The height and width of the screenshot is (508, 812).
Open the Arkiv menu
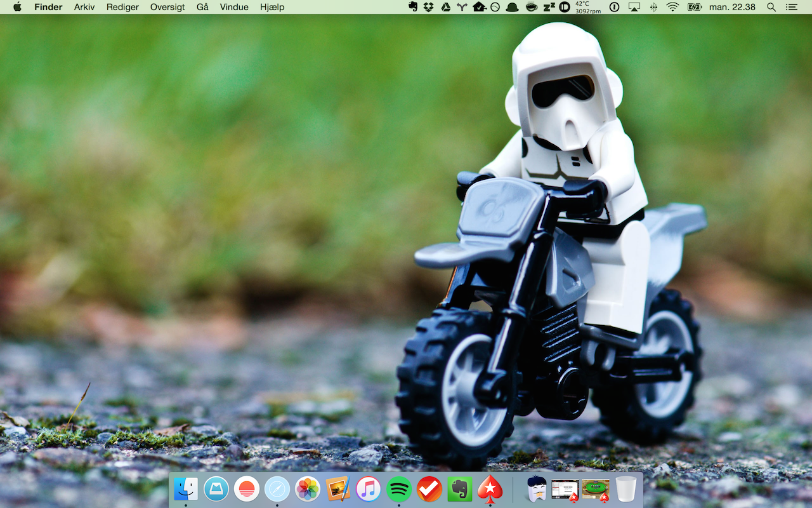click(84, 7)
